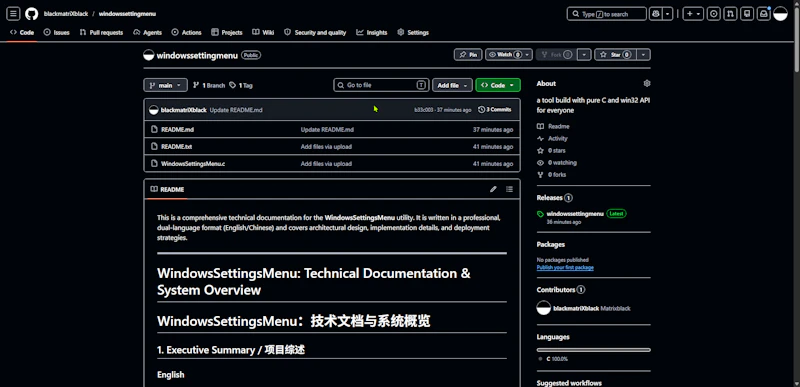Open the main branch selector dropdown

coord(165,85)
